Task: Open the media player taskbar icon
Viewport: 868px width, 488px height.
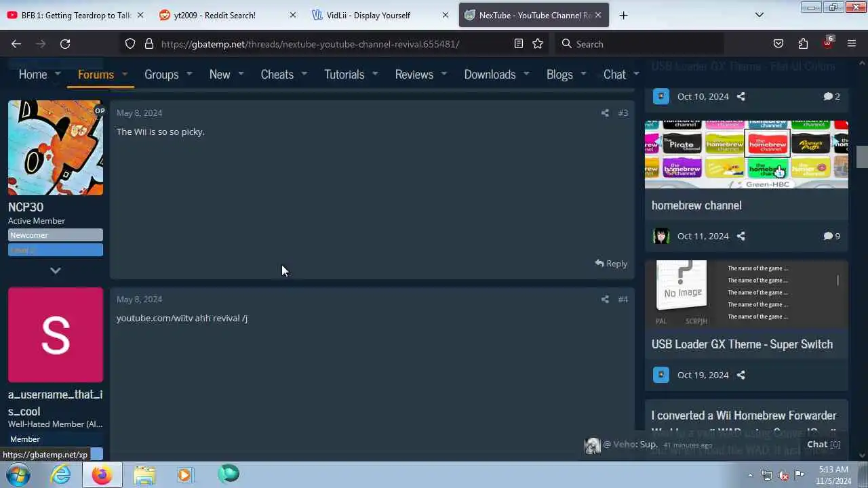Action: tap(184, 474)
